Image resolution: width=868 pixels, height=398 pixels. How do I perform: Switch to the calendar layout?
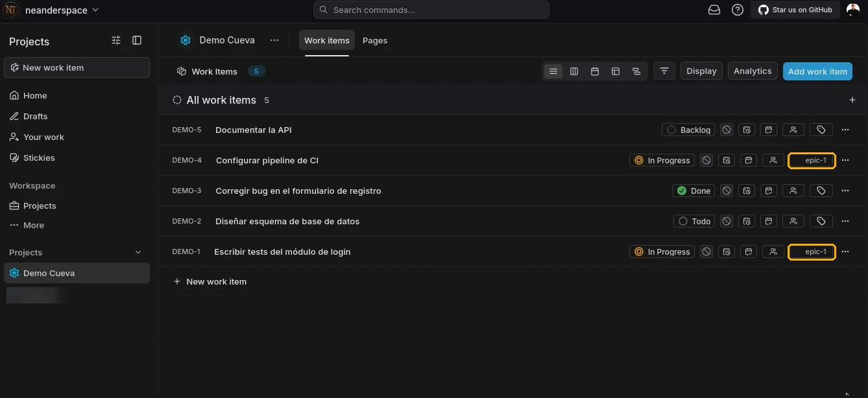(x=595, y=71)
